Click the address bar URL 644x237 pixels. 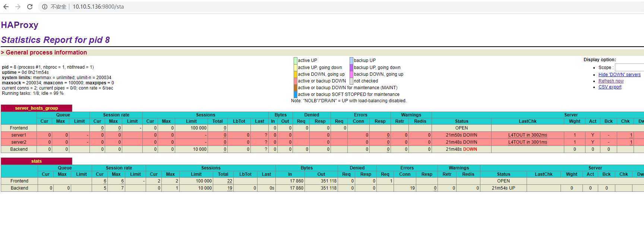pos(98,7)
